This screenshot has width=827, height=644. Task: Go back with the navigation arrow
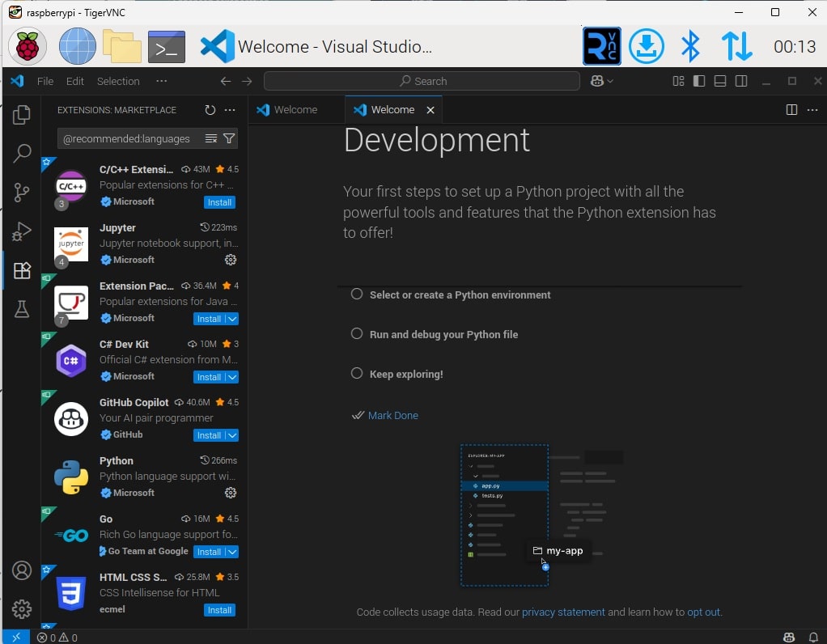[226, 81]
